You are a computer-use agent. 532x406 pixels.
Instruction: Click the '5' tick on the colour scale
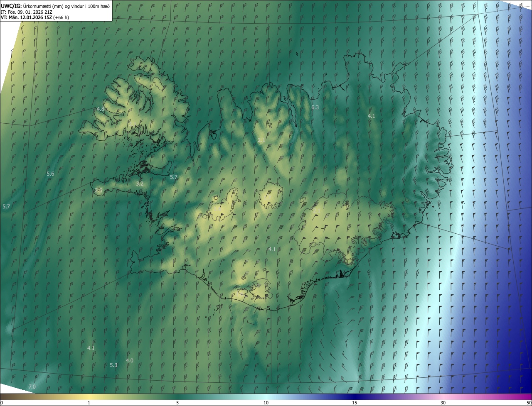click(x=177, y=403)
